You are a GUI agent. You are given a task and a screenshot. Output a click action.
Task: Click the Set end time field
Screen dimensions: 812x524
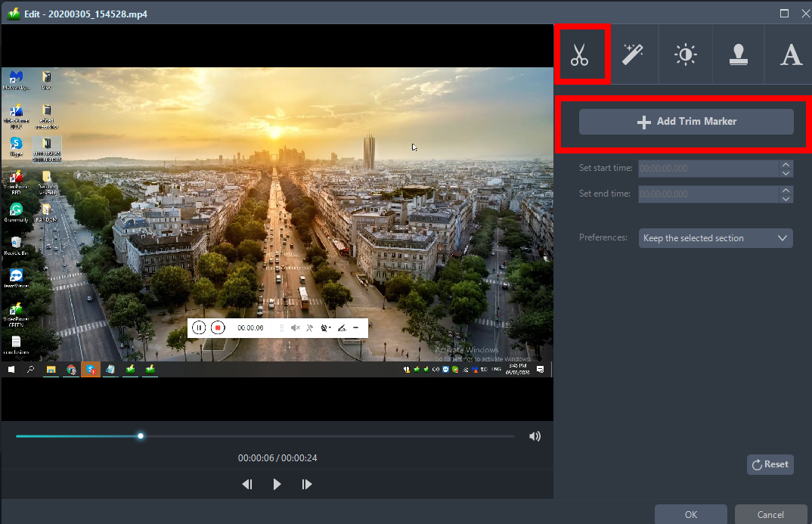coord(708,194)
